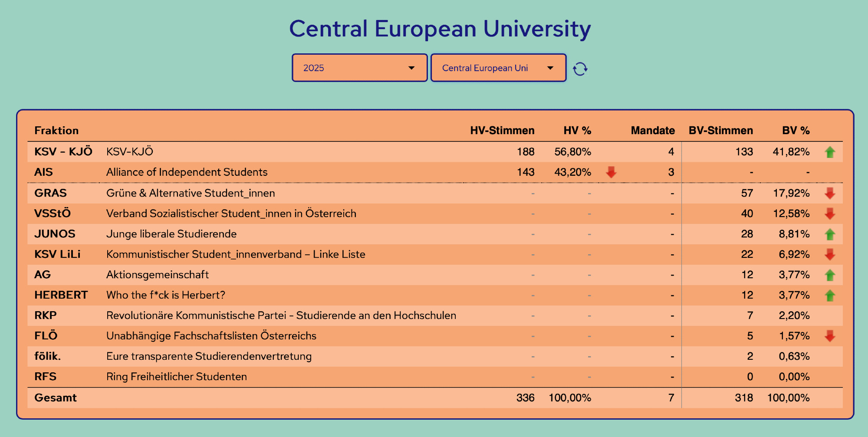This screenshot has width=868, height=437.
Task: Click the 12,58% BV value
Action: tap(791, 214)
